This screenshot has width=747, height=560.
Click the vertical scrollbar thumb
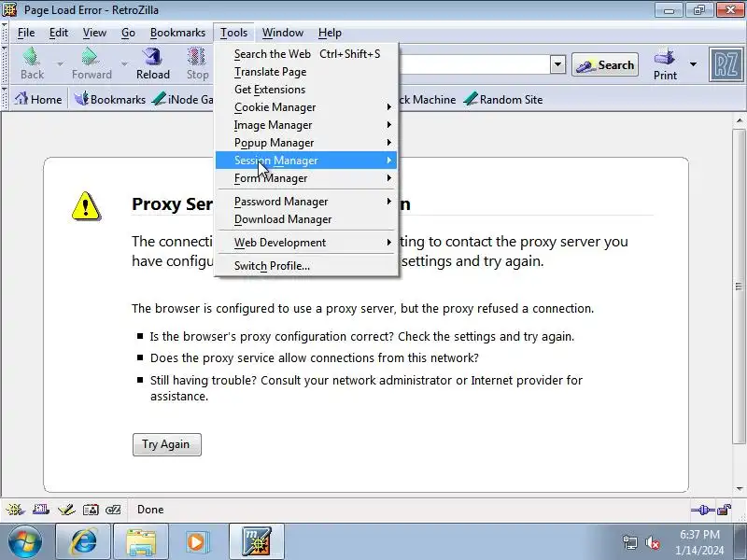739,287
